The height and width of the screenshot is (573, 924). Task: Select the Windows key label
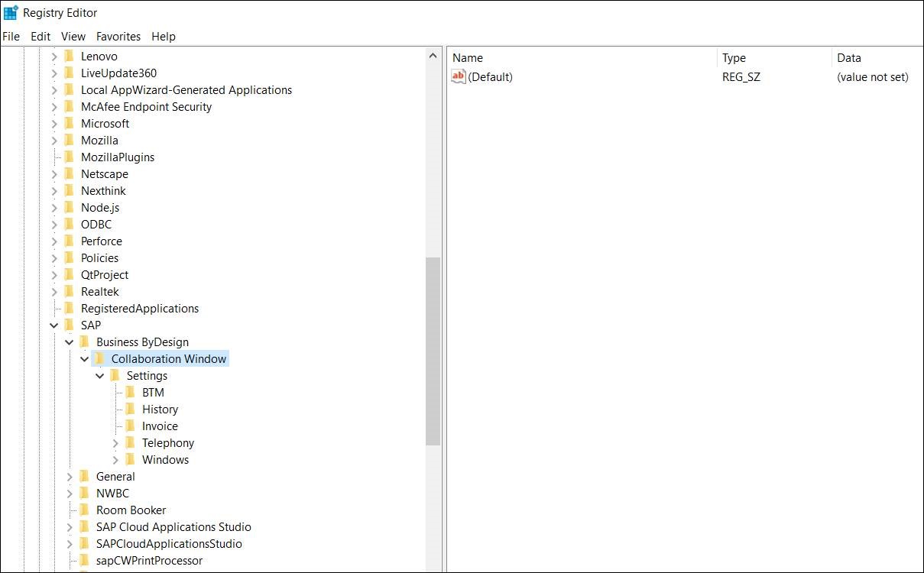(165, 459)
